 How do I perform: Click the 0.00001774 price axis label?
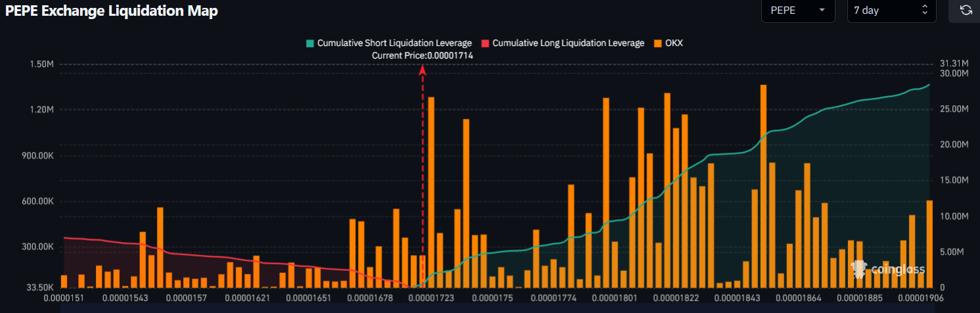click(x=553, y=299)
